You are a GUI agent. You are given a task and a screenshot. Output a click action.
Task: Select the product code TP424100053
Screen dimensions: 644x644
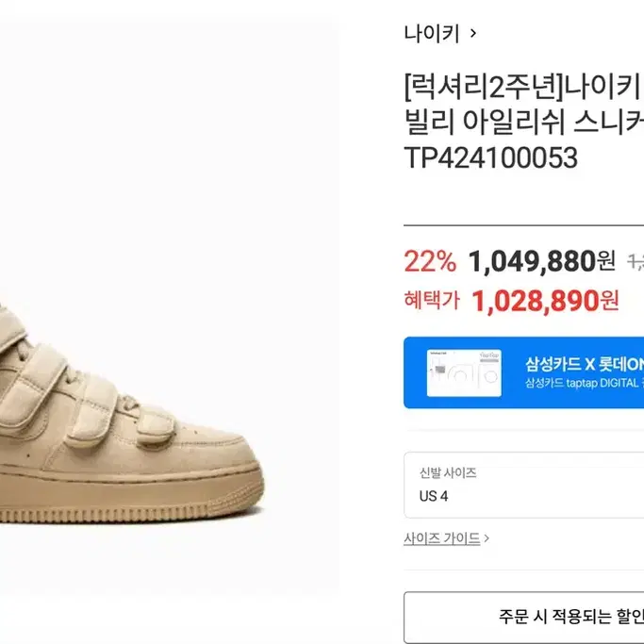point(491,157)
